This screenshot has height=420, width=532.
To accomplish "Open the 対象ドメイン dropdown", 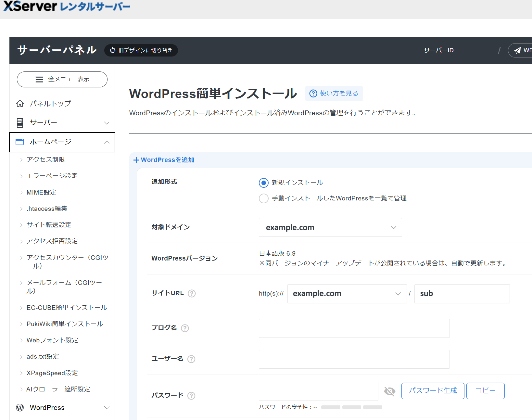I will coord(330,227).
